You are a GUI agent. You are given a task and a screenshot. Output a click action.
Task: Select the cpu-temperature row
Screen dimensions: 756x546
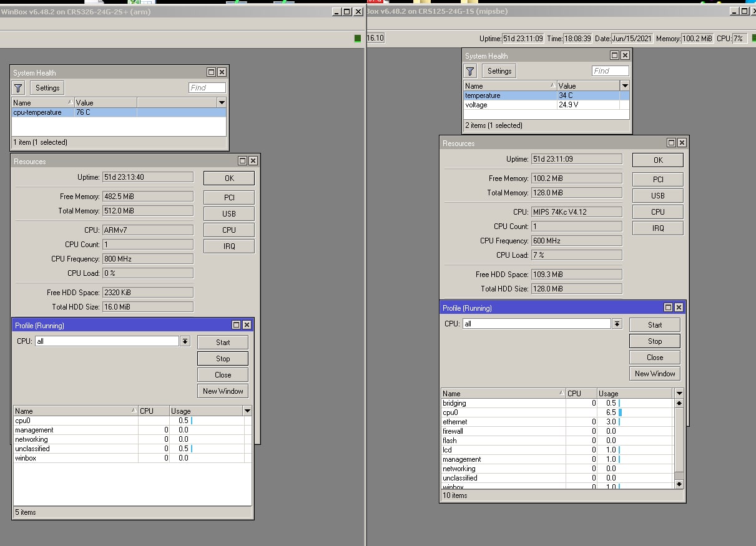pos(119,112)
